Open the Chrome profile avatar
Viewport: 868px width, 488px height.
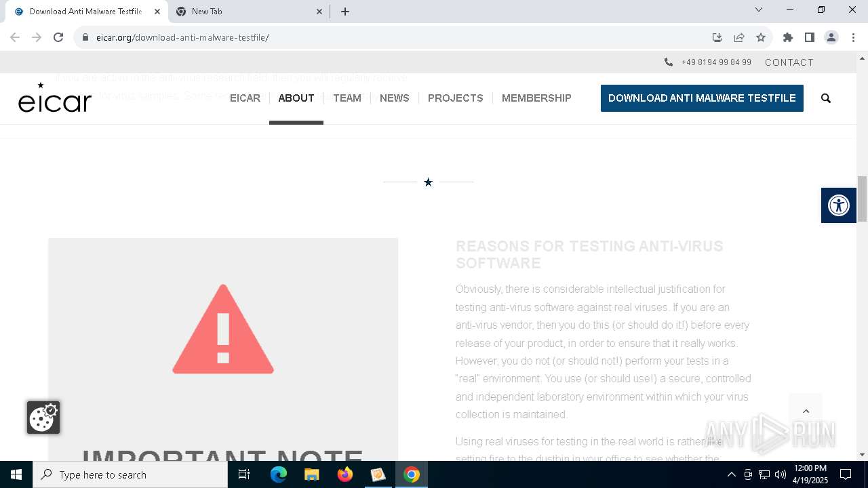831,37
